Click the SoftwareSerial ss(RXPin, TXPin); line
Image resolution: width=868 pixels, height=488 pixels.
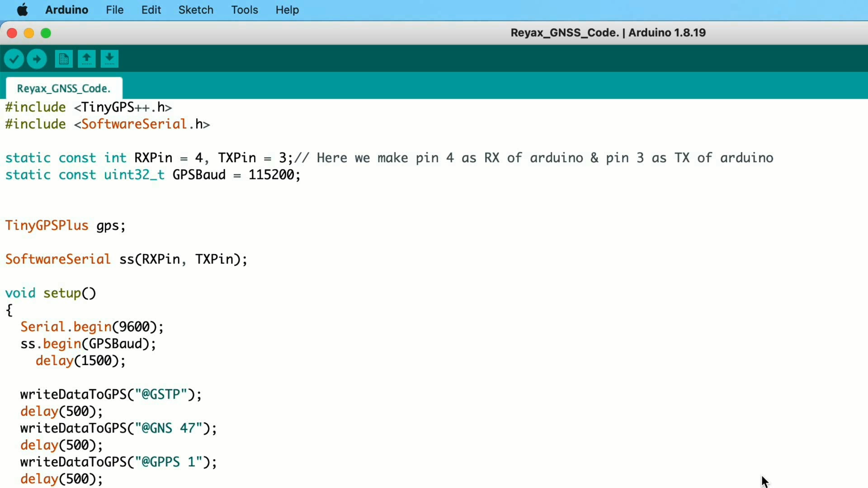click(126, 260)
